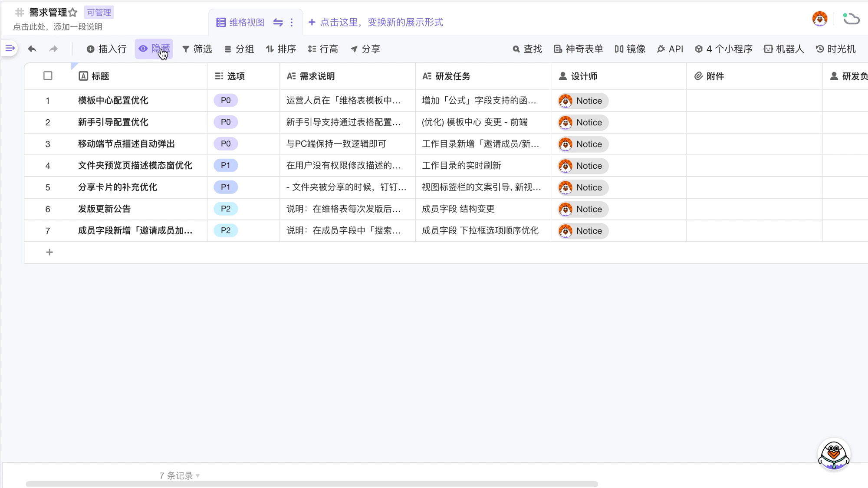This screenshot has width=868, height=488.
Task: Click the cloud sync status icon
Action: point(851,19)
